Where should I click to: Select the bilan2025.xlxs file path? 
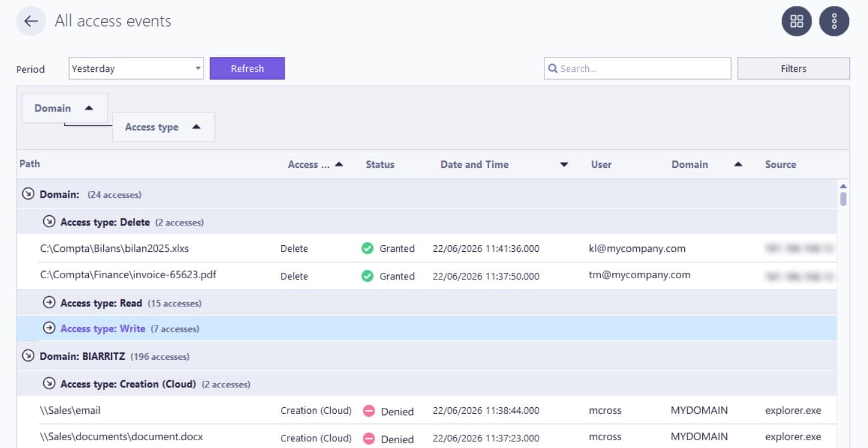(115, 248)
